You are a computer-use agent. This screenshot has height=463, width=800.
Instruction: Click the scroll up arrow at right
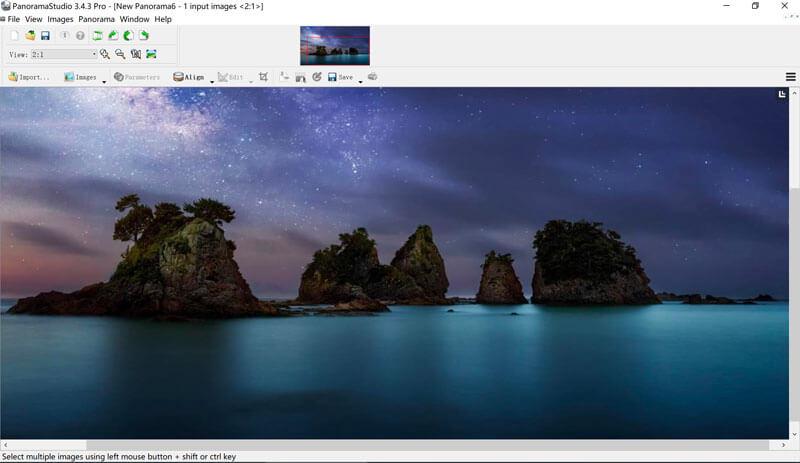[794, 93]
